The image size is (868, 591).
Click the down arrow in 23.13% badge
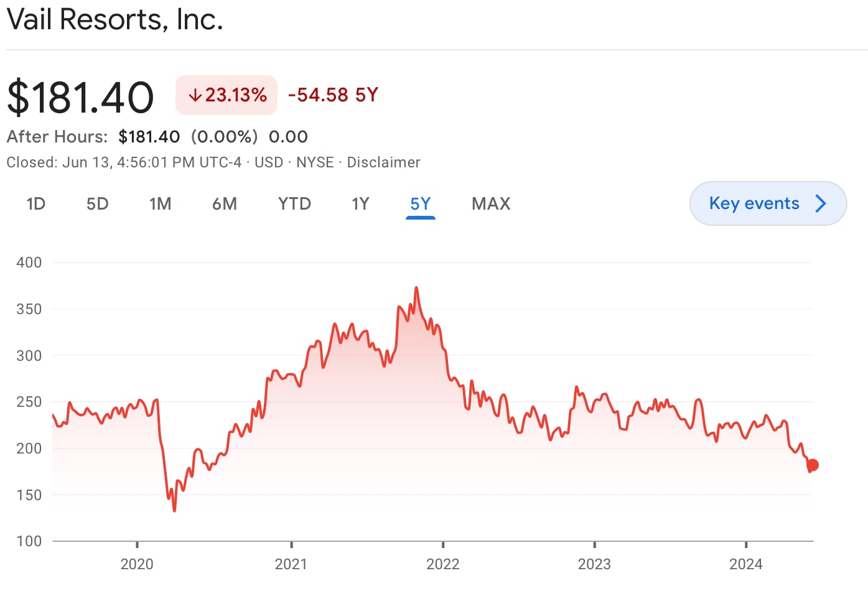click(195, 95)
